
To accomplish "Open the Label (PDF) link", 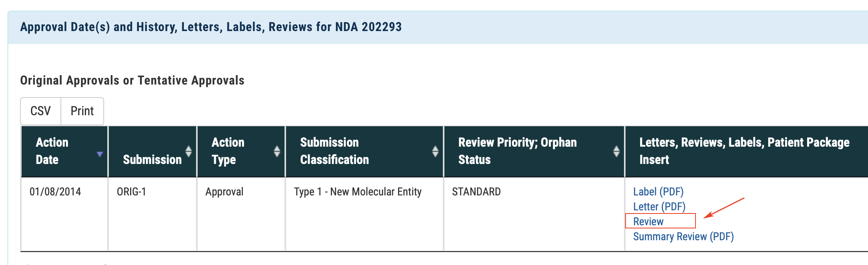I will pyautogui.click(x=658, y=192).
